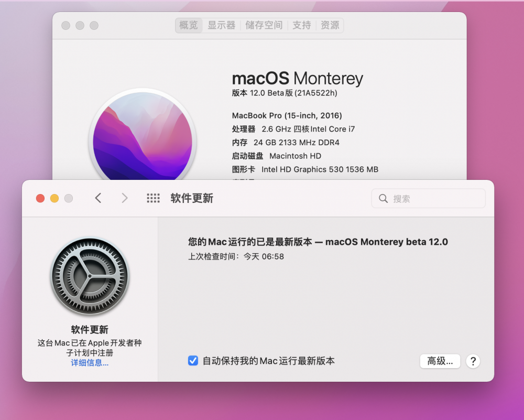The image size is (524, 420).
Task: Click the 软件更新 window title
Action: click(192, 198)
